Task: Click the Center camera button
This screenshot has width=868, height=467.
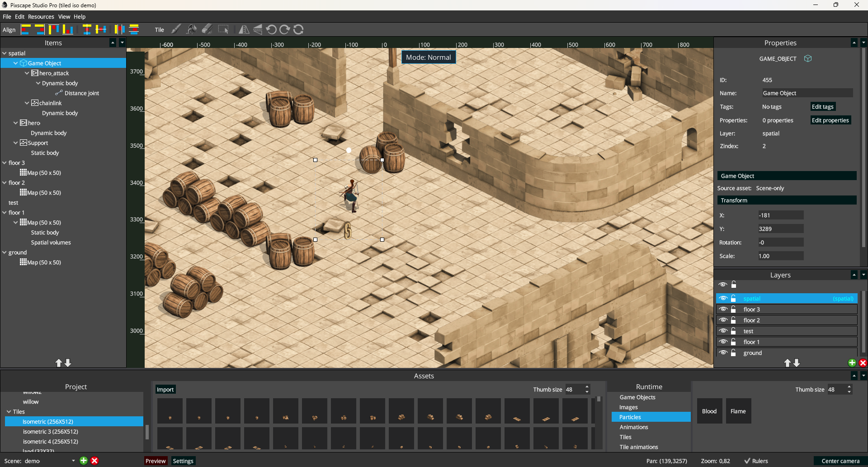Action: pos(840,461)
